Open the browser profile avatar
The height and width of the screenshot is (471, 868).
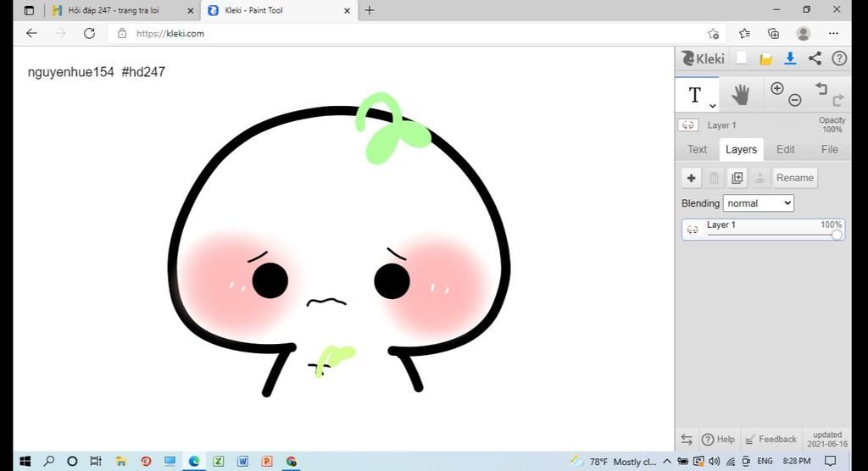click(x=804, y=33)
